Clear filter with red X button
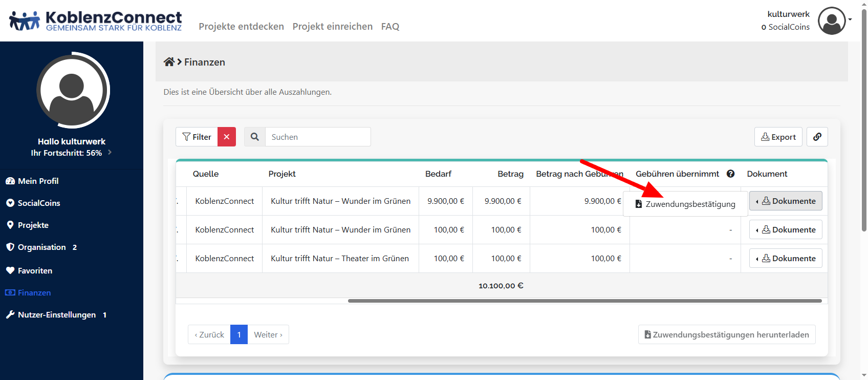This screenshot has width=868, height=380. (x=226, y=137)
